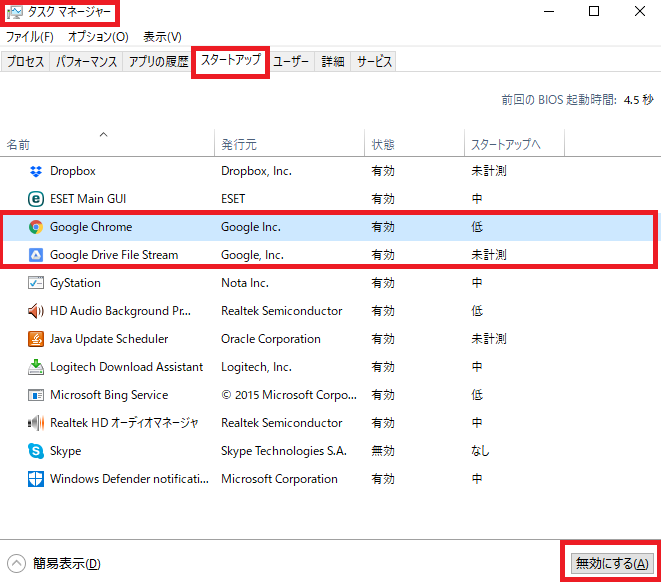The width and height of the screenshot is (661, 584).
Task: Switch to the サービス tab
Action: (x=374, y=62)
